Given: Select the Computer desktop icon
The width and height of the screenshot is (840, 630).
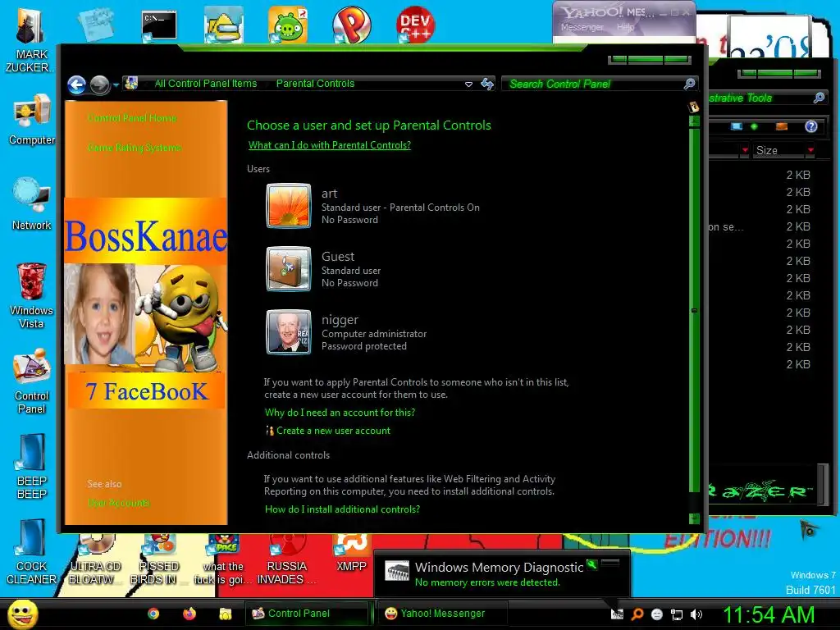Looking at the screenshot, I should click(32, 120).
